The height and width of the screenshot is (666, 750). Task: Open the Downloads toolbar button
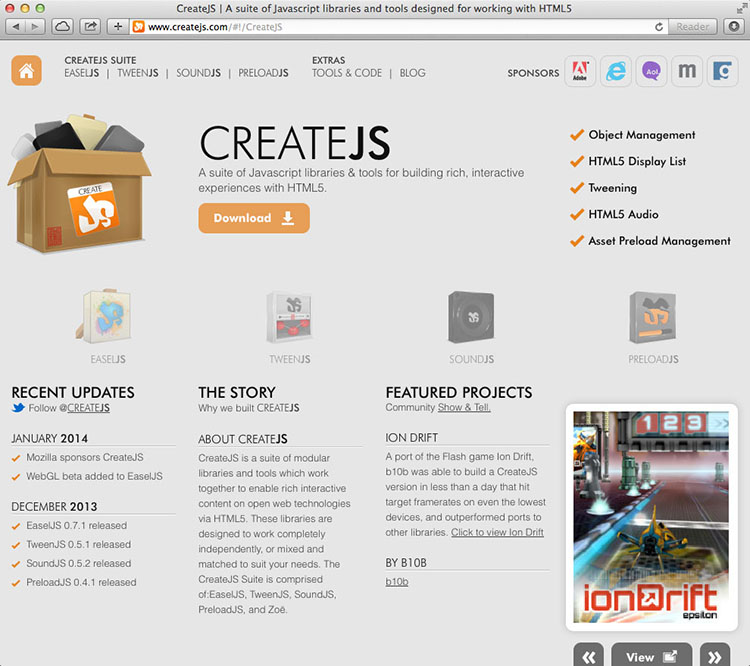734,27
